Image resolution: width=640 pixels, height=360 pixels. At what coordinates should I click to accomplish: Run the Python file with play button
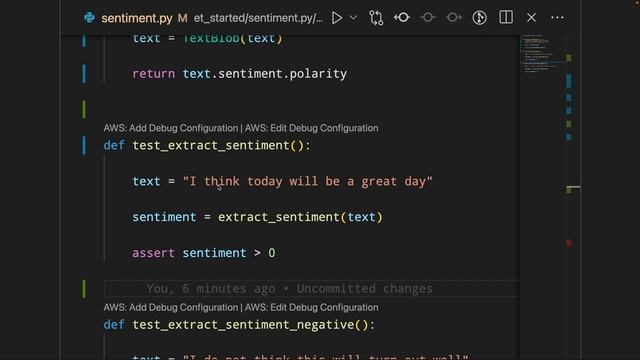click(x=337, y=18)
